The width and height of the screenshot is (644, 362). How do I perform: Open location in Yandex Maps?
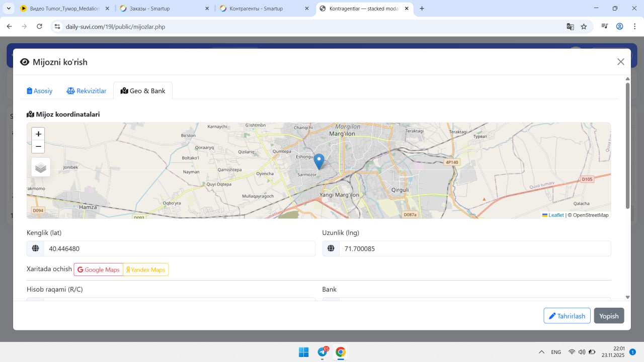click(146, 270)
